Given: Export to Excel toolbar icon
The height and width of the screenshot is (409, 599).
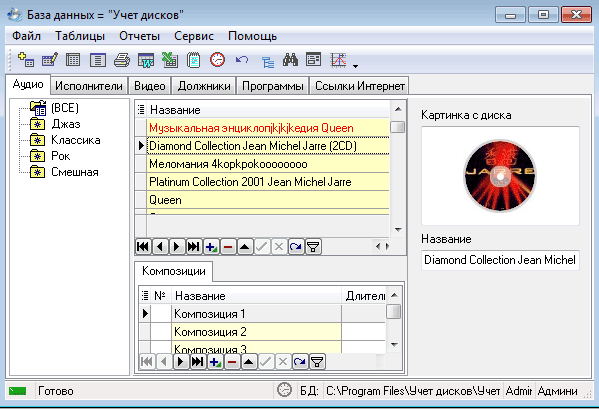Looking at the screenshot, I should coord(170,60).
